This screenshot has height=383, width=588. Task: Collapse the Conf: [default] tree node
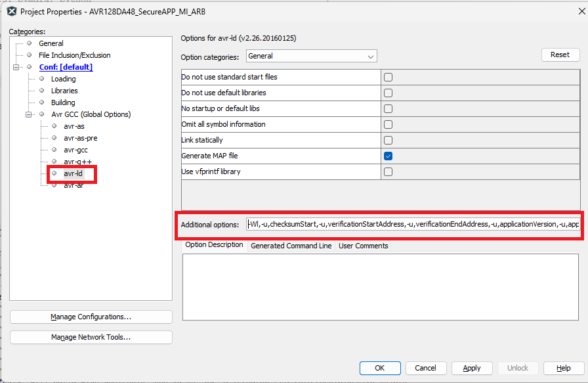(16, 67)
